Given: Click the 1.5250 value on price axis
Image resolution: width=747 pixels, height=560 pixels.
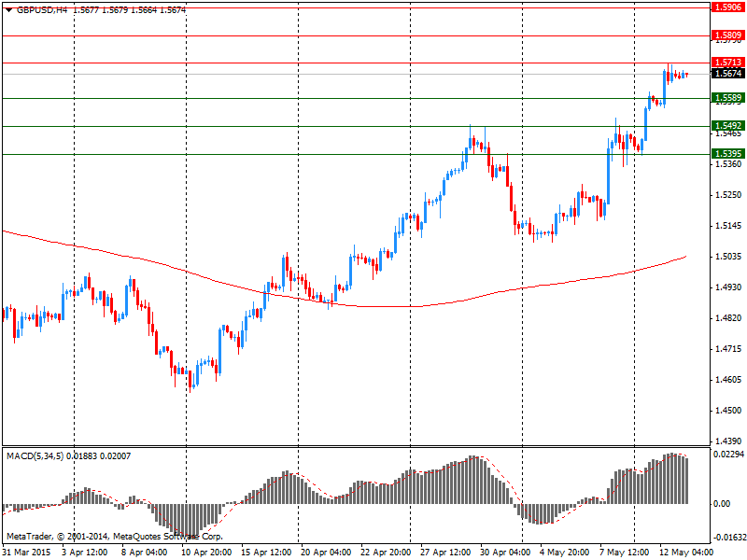Looking at the screenshot, I should (x=728, y=195).
